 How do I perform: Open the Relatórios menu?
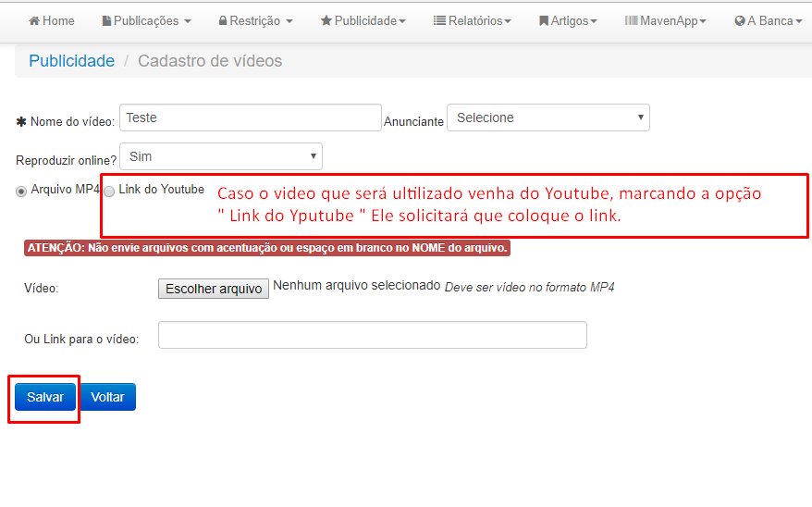[x=473, y=20]
